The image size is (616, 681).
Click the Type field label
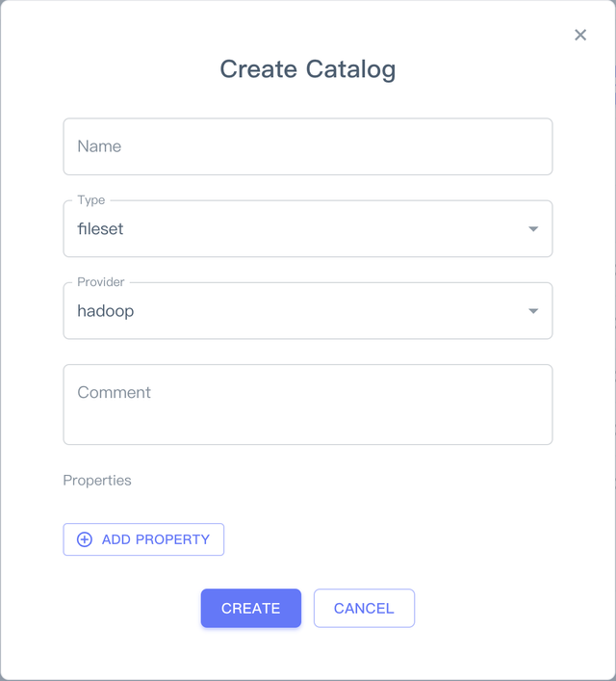coord(91,200)
